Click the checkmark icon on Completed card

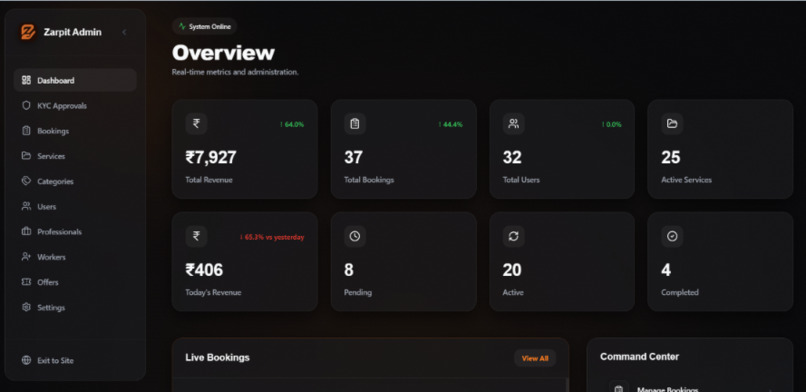click(672, 236)
